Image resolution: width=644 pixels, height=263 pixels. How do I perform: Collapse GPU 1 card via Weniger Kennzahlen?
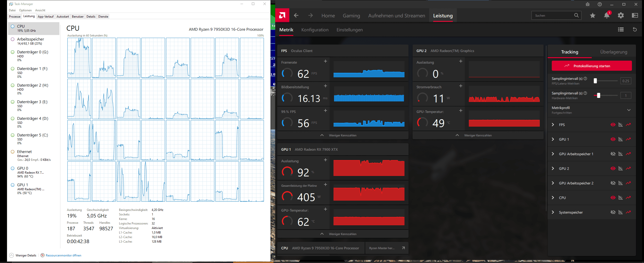[343, 234]
